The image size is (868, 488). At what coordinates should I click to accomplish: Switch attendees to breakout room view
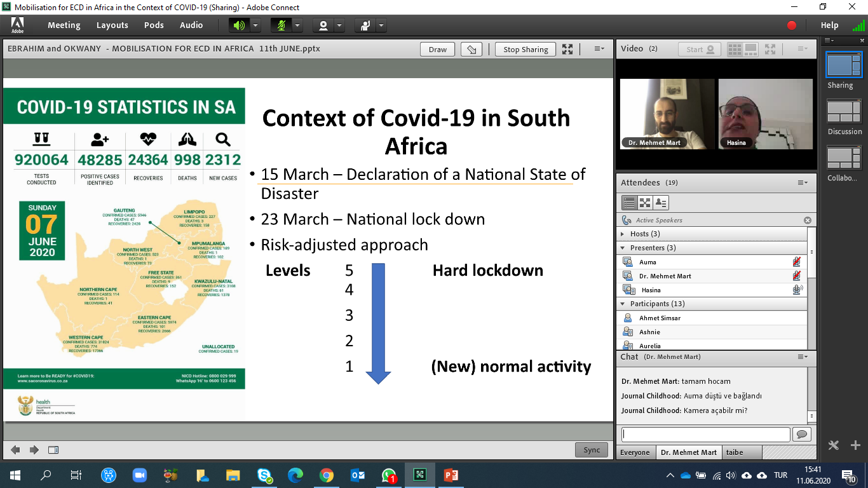click(645, 203)
